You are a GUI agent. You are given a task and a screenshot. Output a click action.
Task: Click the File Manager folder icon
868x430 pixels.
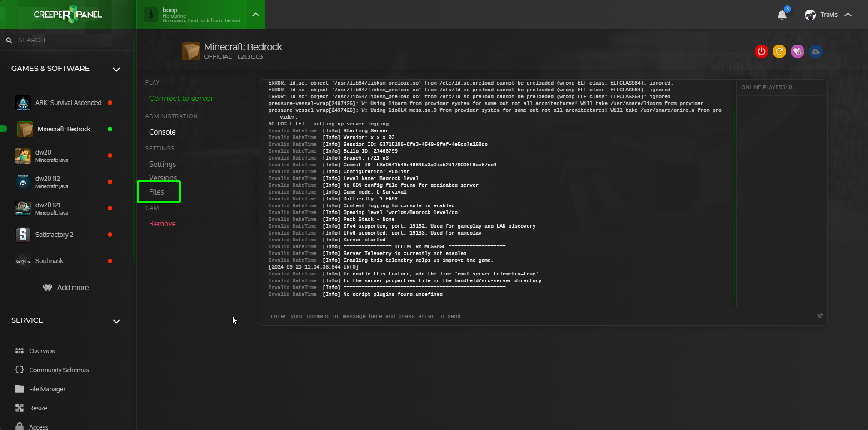pos(20,389)
